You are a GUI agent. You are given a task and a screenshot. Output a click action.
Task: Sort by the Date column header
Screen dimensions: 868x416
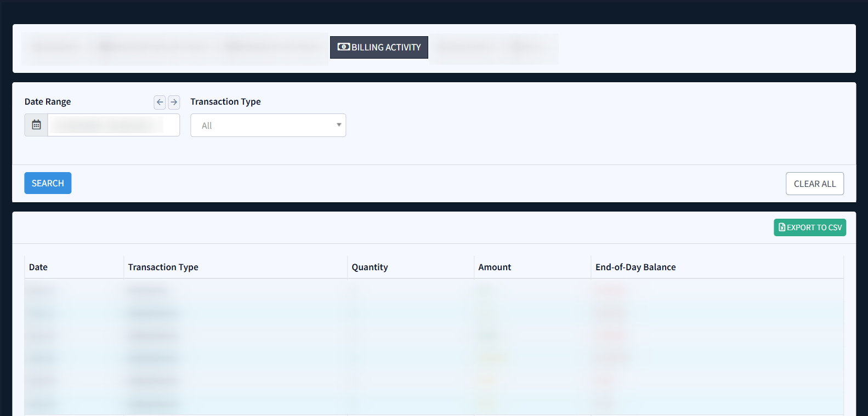tap(38, 267)
